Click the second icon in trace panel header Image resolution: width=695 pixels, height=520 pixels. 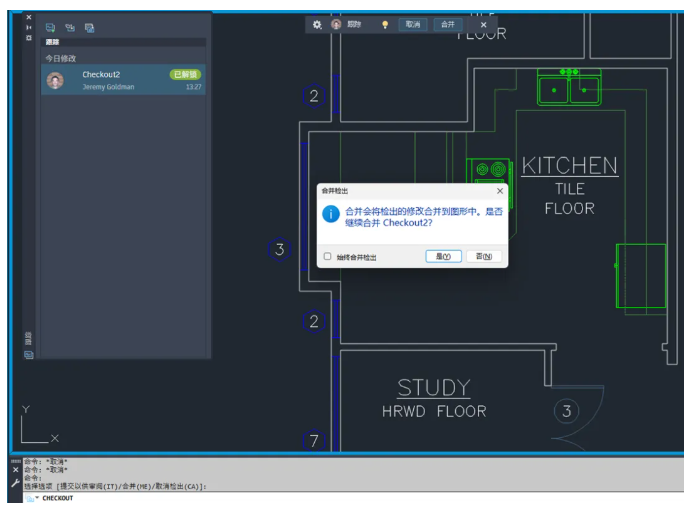click(70, 28)
